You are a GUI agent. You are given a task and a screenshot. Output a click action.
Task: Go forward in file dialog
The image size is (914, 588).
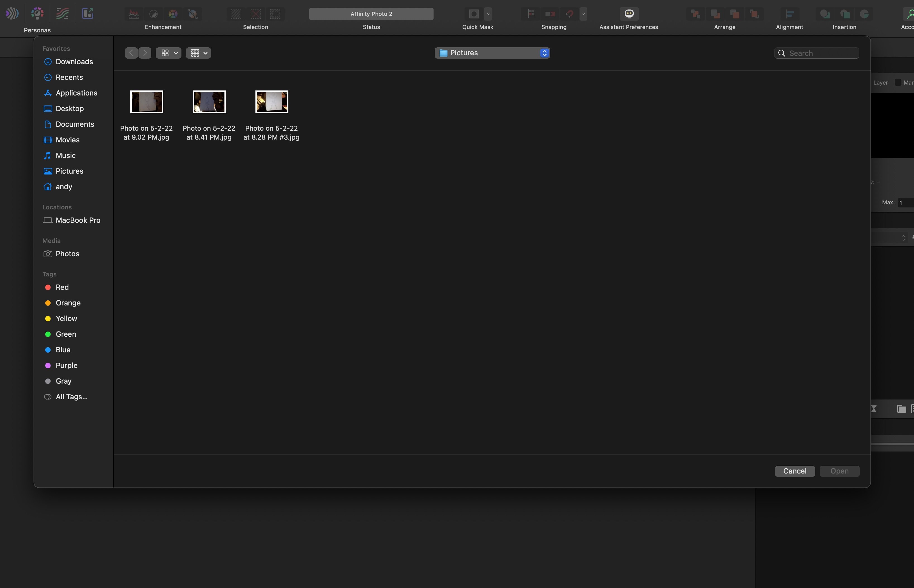(x=145, y=53)
